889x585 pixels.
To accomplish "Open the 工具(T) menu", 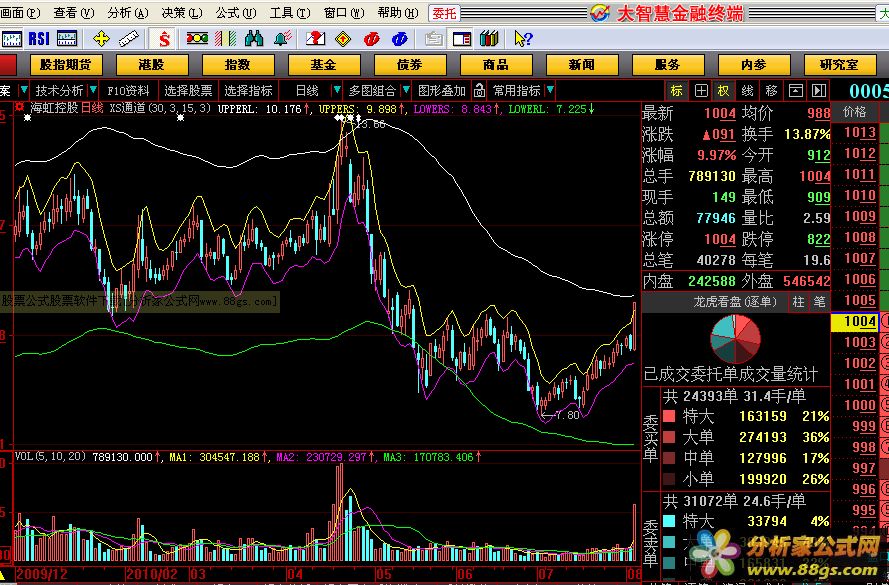I will point(290,12).
